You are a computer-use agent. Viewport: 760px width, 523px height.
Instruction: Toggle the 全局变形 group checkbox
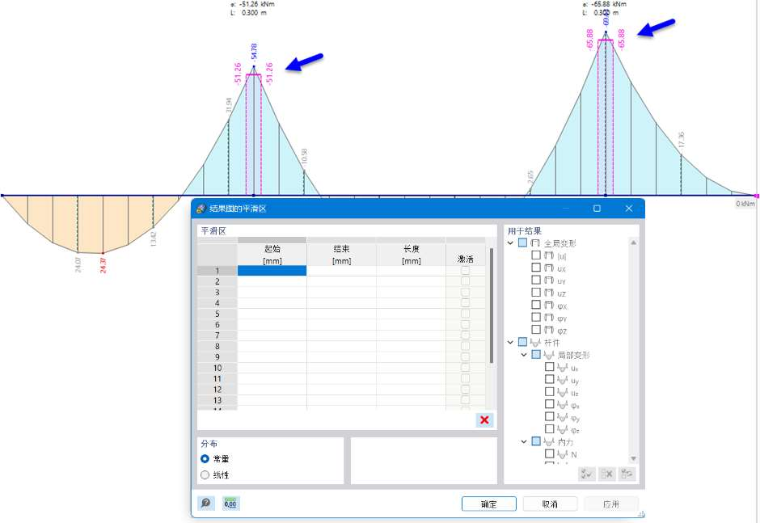pyautogui.click(x=522, y=242)
